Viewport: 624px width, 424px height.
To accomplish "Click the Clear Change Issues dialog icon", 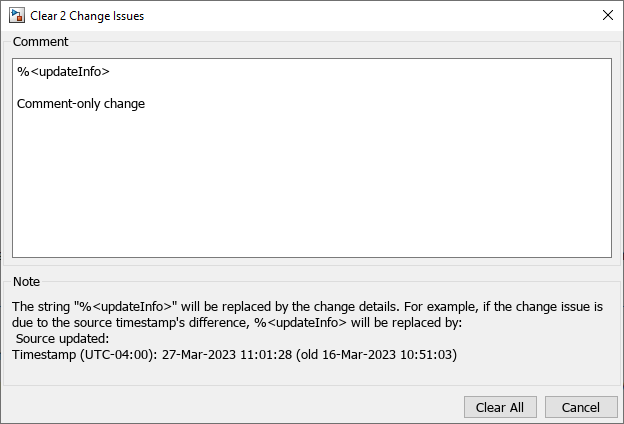I will [17, 15].
